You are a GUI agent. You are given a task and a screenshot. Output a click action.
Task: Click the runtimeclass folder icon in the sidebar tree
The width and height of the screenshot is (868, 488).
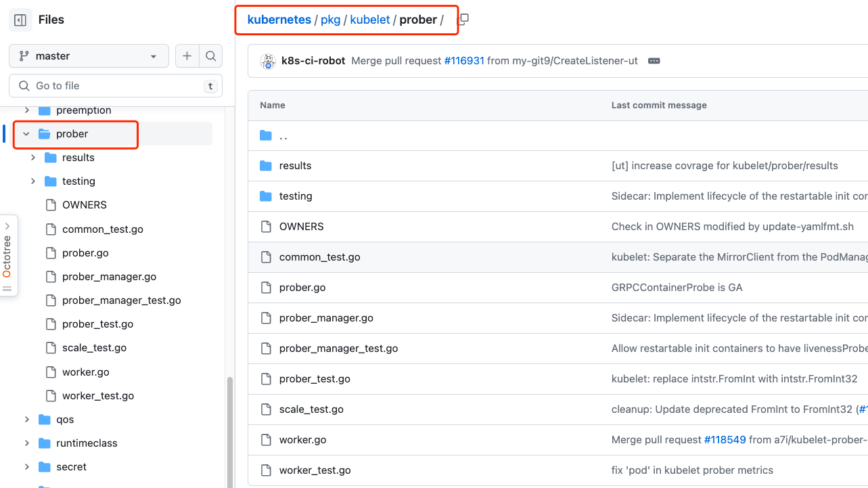45,443
